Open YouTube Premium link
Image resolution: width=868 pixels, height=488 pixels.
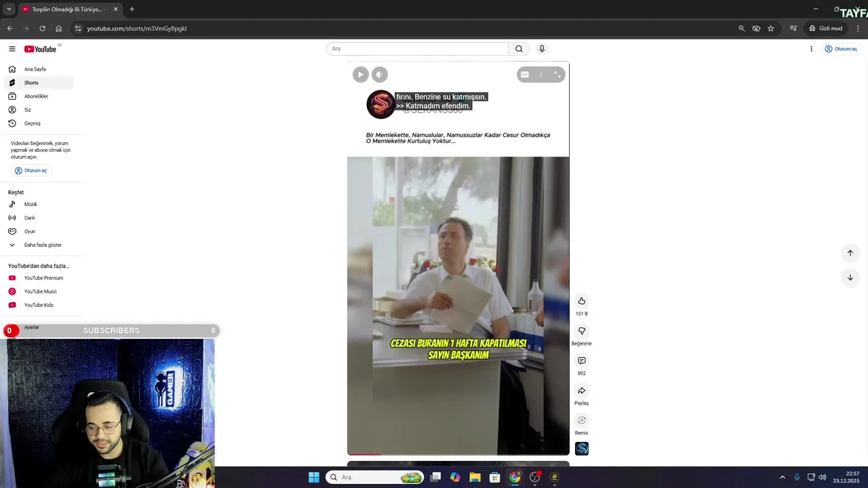39,278
